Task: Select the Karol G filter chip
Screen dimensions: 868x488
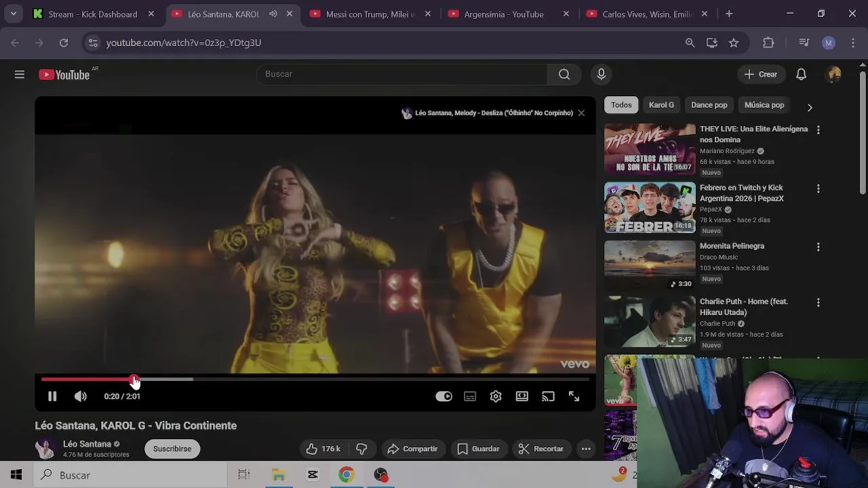Action: pos(661,105)
